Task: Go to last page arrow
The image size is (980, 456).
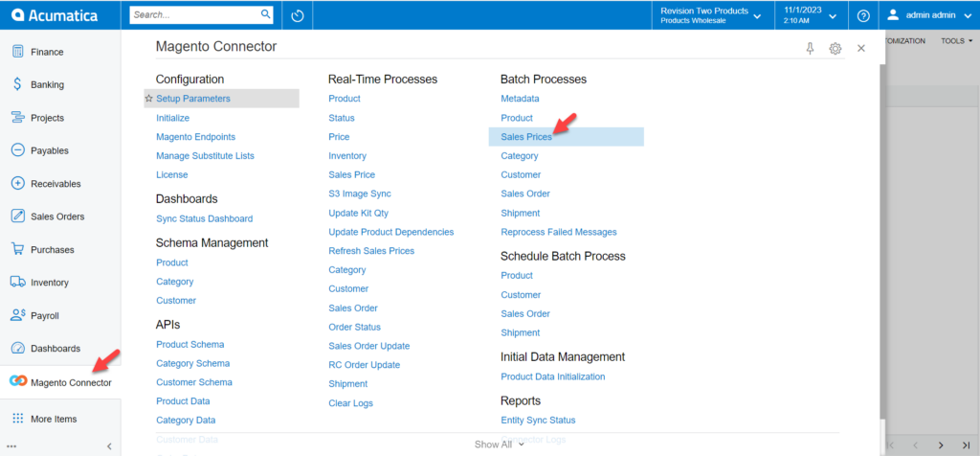Action: coord(966,445)
